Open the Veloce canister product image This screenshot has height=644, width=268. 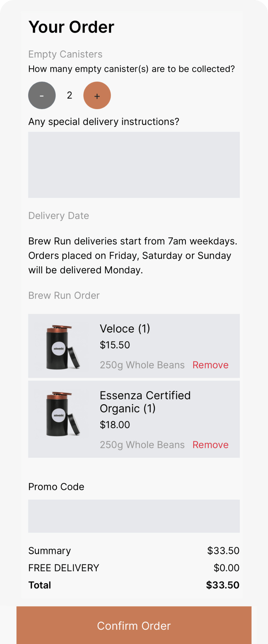63,347
